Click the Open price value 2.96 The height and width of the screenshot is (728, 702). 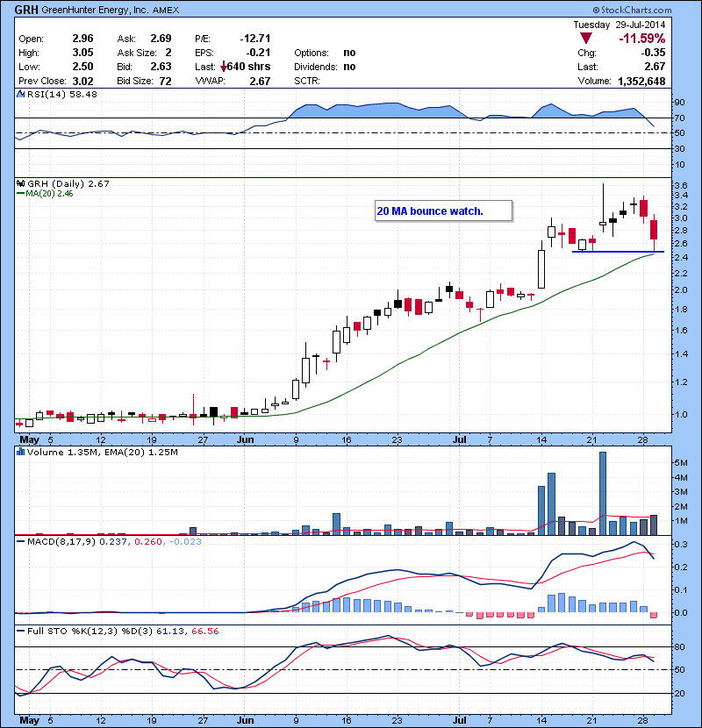coord(82,39)
